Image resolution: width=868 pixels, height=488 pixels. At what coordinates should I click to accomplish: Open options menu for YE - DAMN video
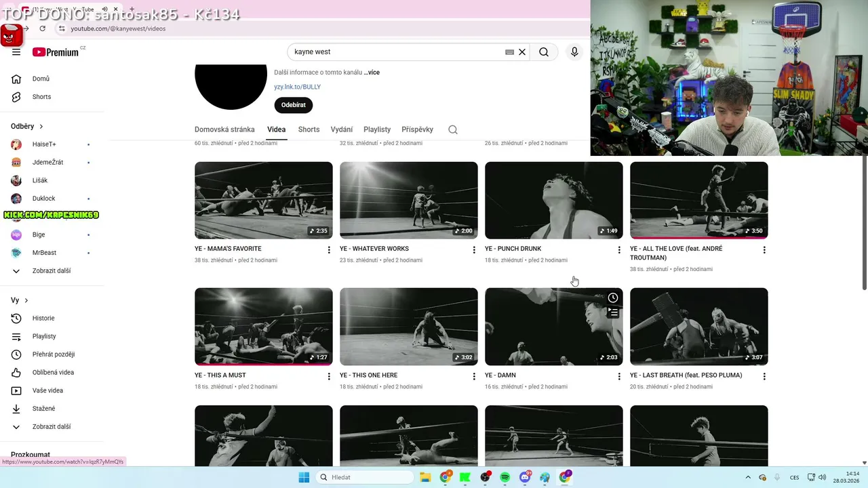(x=619, y=376)
